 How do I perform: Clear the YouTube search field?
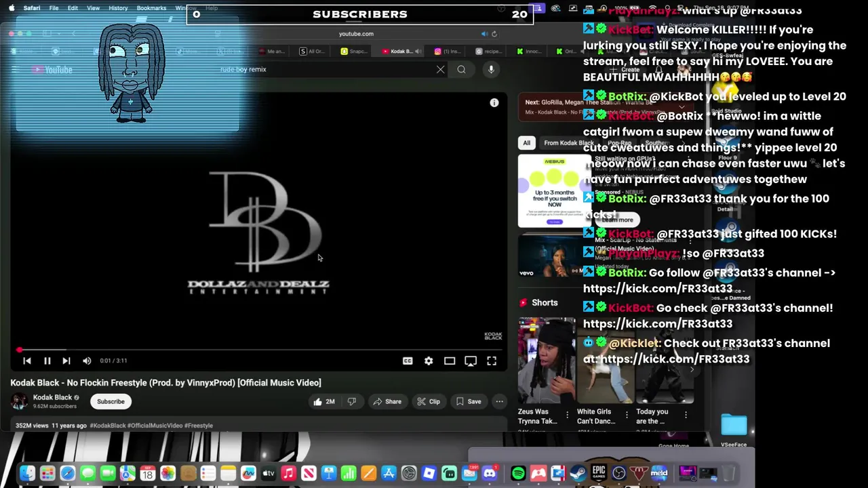pyautogui.click(x=440, y=69)
